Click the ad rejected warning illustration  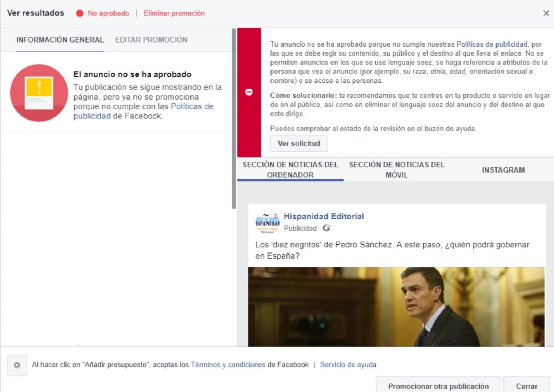pyautogui.click(x=39, y=93)
